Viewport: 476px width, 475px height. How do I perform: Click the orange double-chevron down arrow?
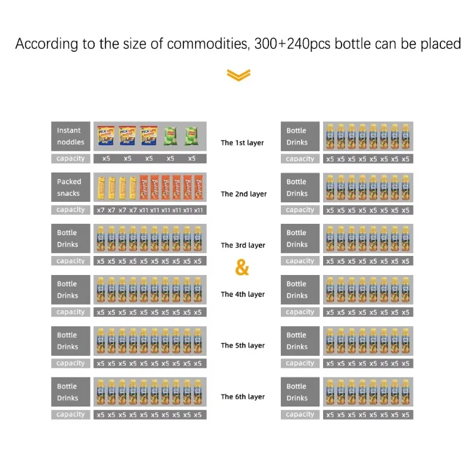[239, 75]
